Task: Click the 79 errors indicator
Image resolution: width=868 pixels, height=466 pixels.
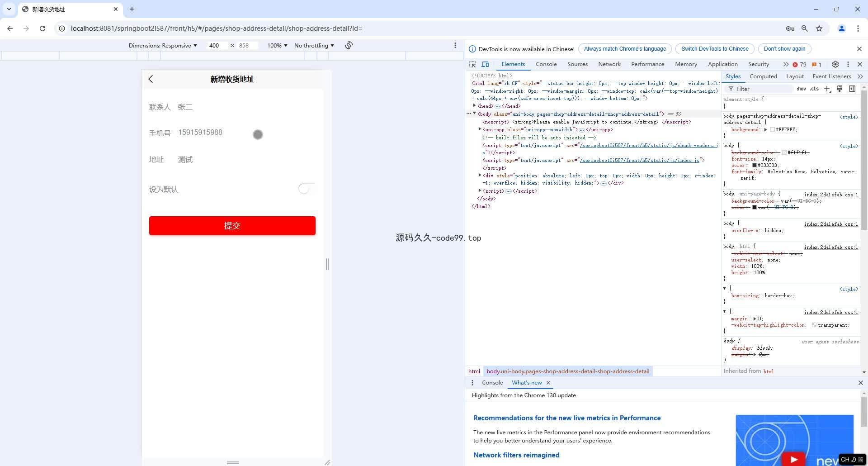Action: 800,64
